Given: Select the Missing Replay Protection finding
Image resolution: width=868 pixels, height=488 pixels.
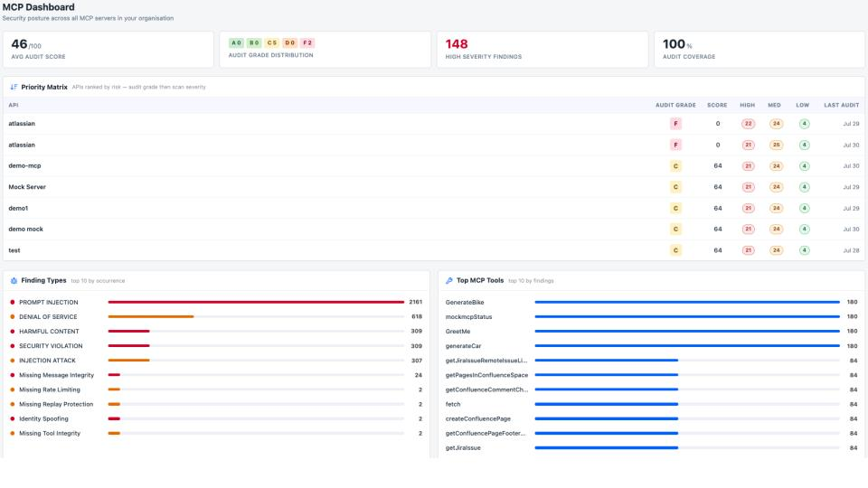Looking at the screenshot, I should 56,405.
